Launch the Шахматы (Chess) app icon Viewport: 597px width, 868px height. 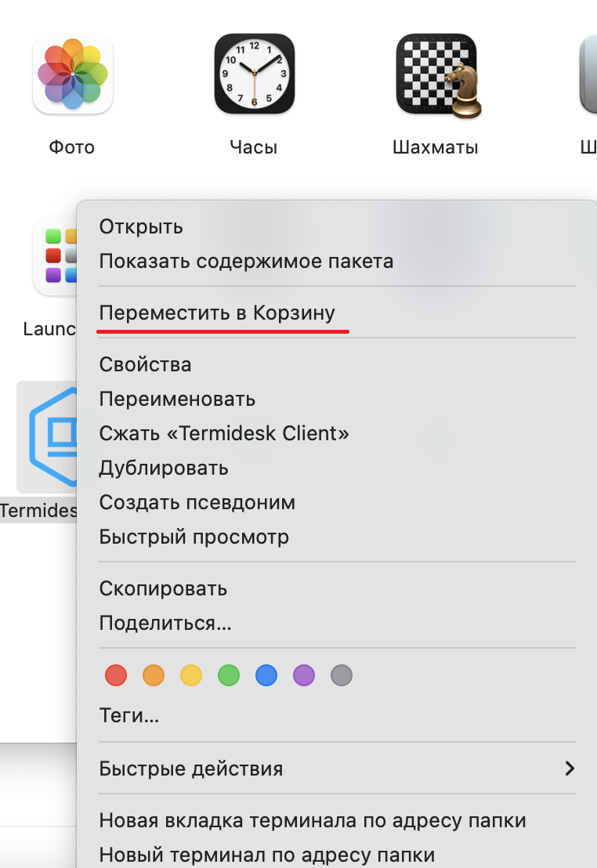click(436, 74)
